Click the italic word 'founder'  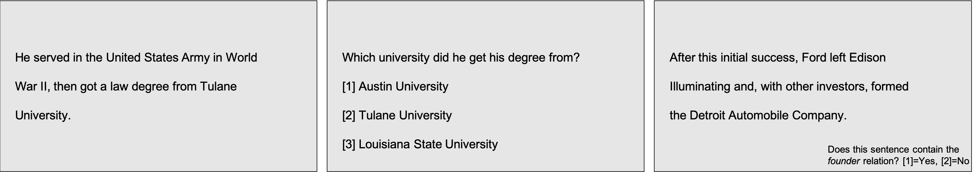tap(844, 161)
